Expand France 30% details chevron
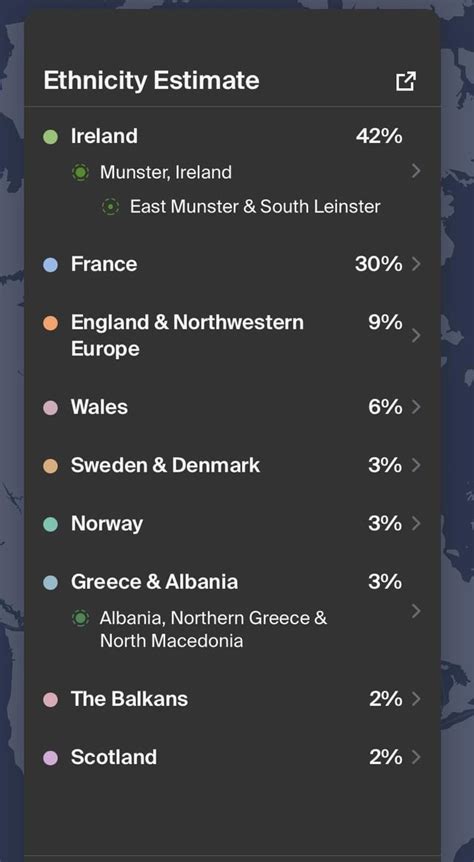Screen dimensions: 474x862 pos(416,264)
